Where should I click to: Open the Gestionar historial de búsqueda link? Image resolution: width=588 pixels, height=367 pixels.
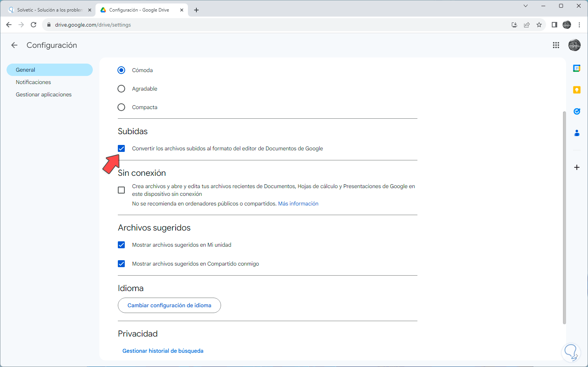(x=163, y=351)
